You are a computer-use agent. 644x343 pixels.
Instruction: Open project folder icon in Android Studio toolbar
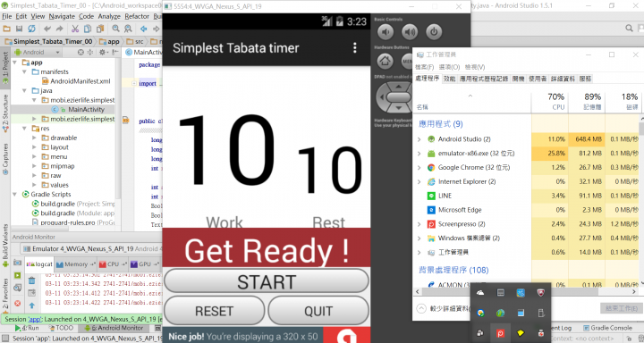click(6, 29)
